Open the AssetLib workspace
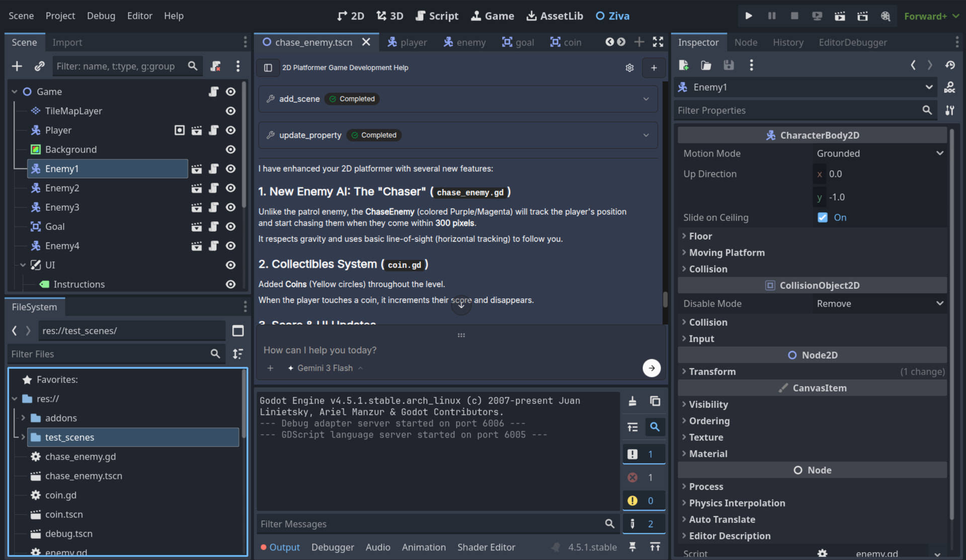 click(554, 16)
